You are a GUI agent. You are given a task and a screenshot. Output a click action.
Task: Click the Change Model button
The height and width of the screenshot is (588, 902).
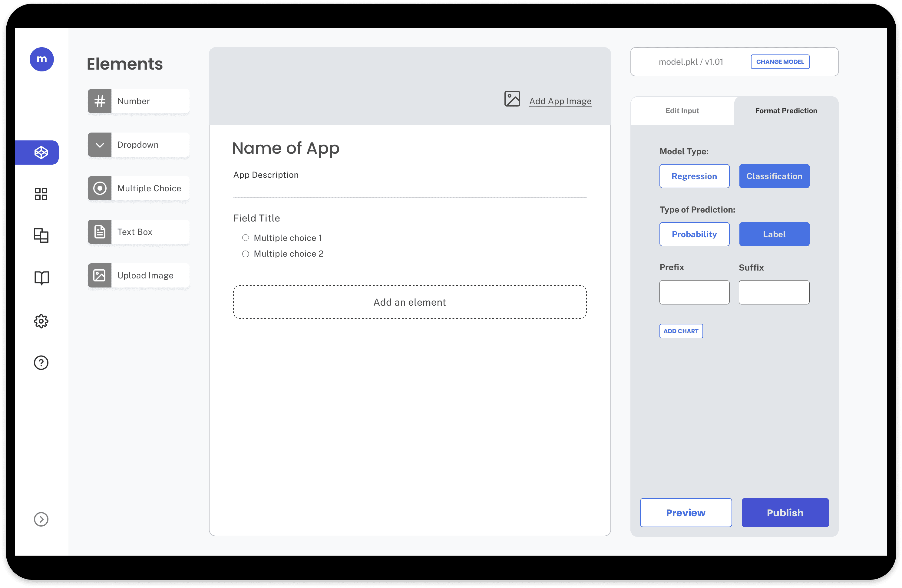[780, 62]
